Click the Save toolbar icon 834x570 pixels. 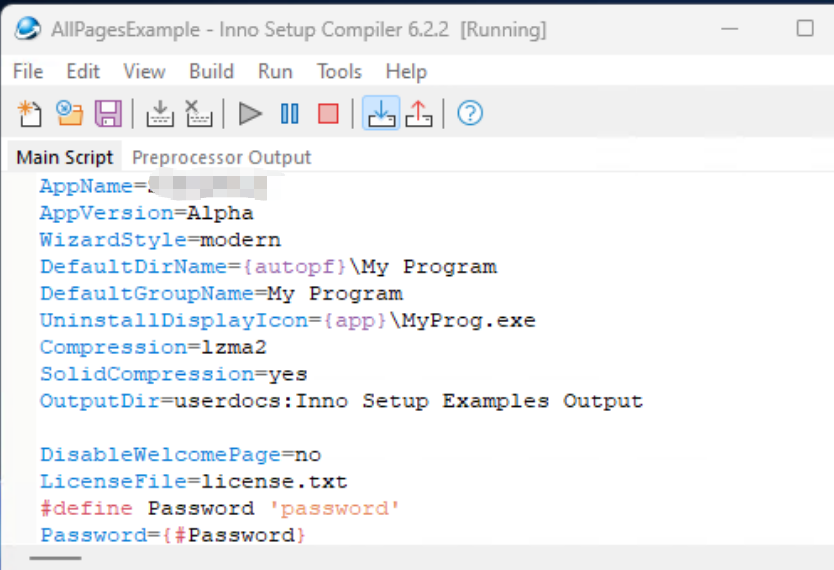tap(108, 113)
